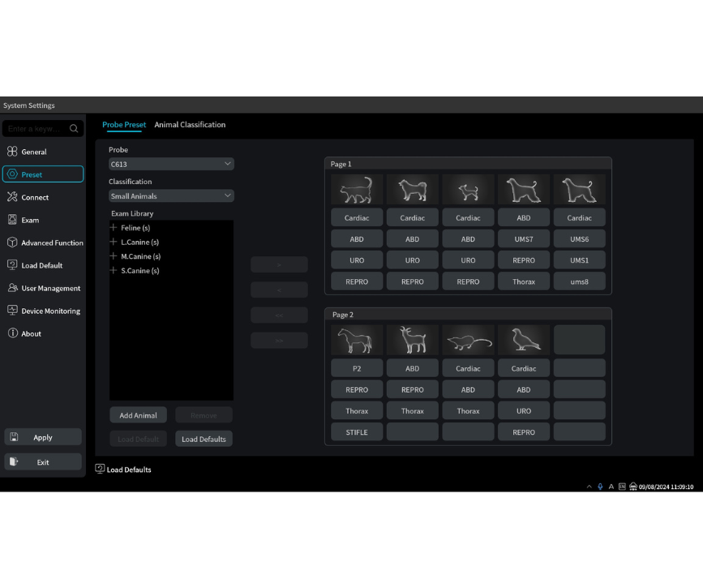Open the Probe dropdown showing C613
This screenshot has height=588, width=703.
coord(171,164)
